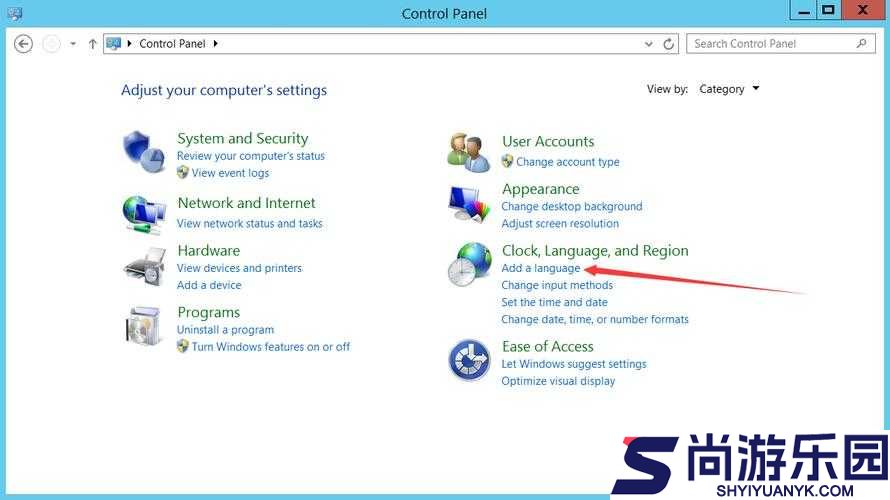Open Clock, Language, and Region category
The image size is (890, 500).
[x=595, y=250]
